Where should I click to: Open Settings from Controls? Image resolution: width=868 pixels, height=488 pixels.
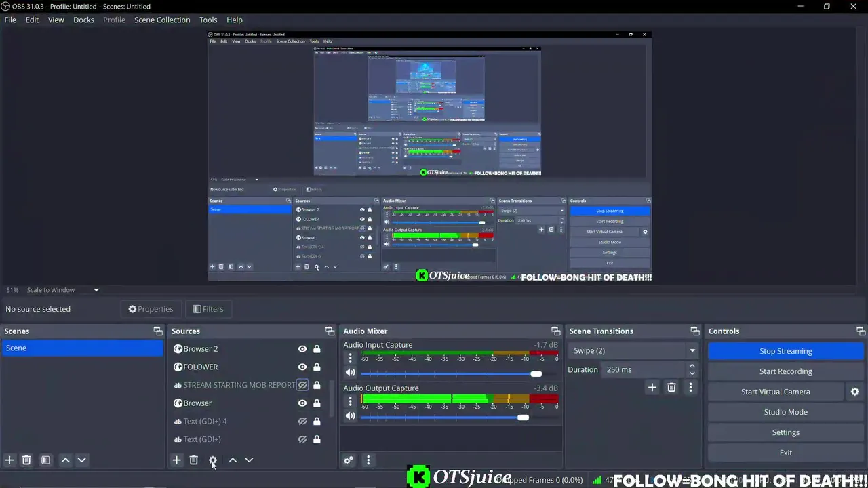[x=785, y=432]
